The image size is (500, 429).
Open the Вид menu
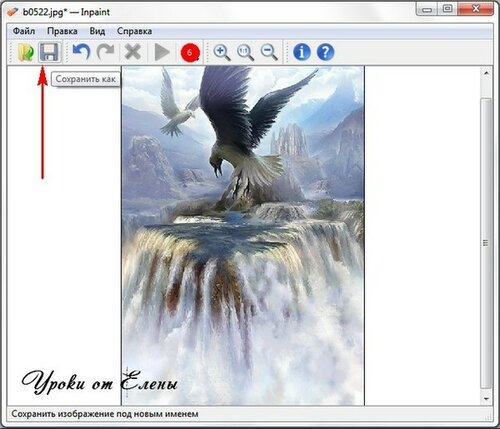pyautogui.click(x=97, y=31)
